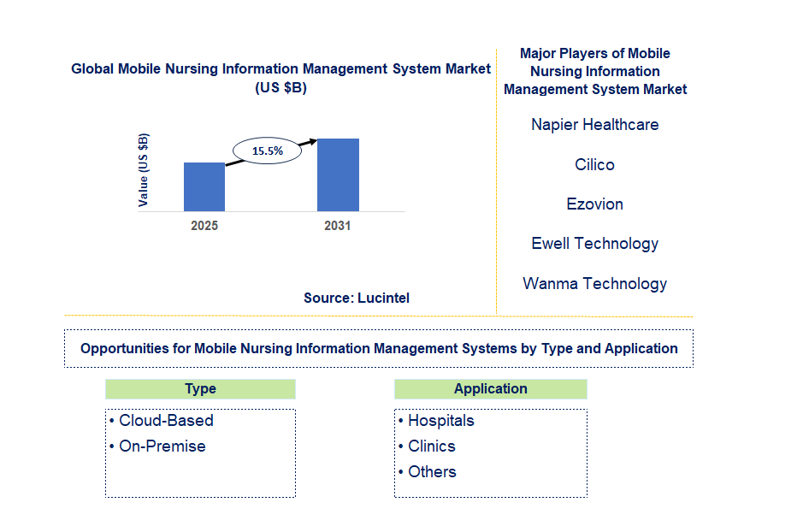Select the 2031 blue bar

338,174
